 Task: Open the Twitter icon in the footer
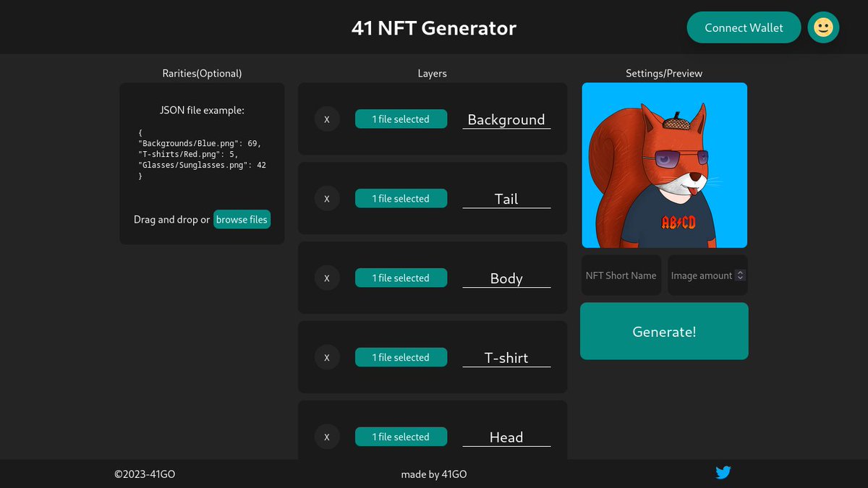click(723, 473)
